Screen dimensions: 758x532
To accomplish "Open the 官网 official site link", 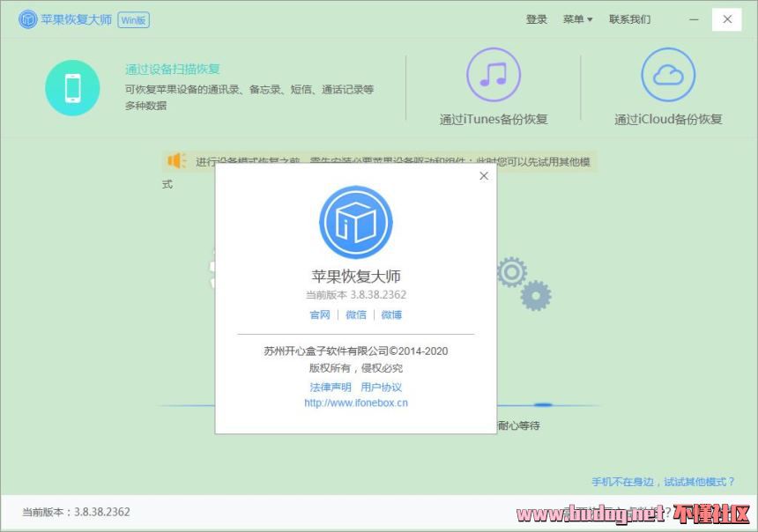I will pyautogui.click(x=320, y=315).
